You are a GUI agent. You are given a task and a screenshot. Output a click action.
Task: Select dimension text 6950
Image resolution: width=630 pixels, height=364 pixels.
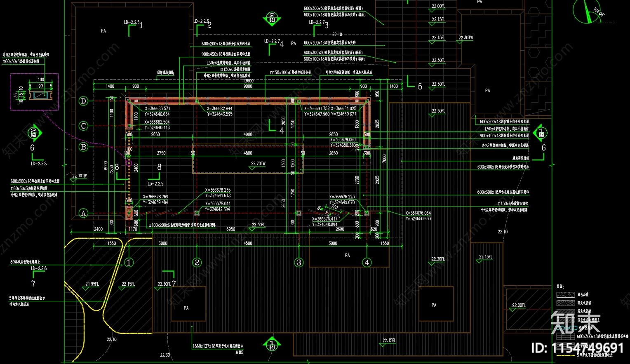(231, 229)
